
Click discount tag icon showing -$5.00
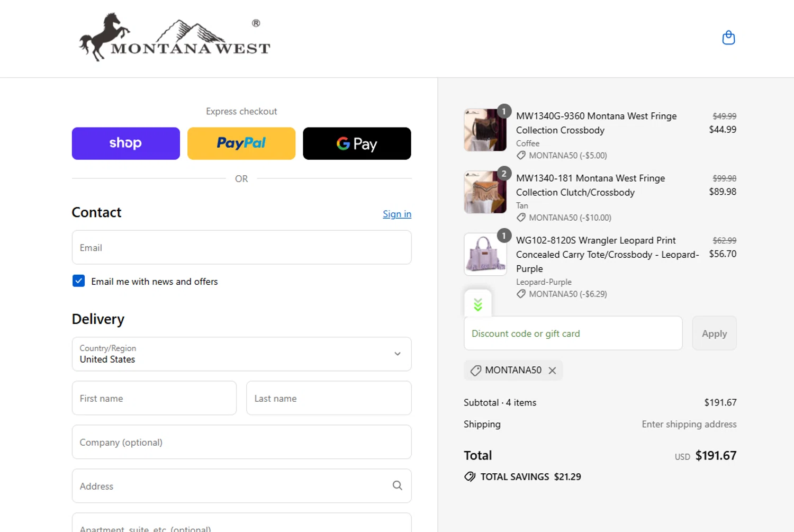point(521,156)
